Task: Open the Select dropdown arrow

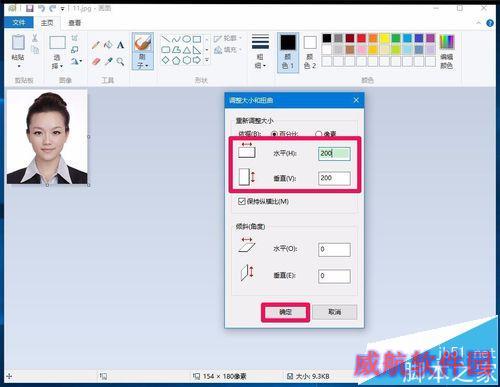Action: pyautogui.click(x=62, y=66)
